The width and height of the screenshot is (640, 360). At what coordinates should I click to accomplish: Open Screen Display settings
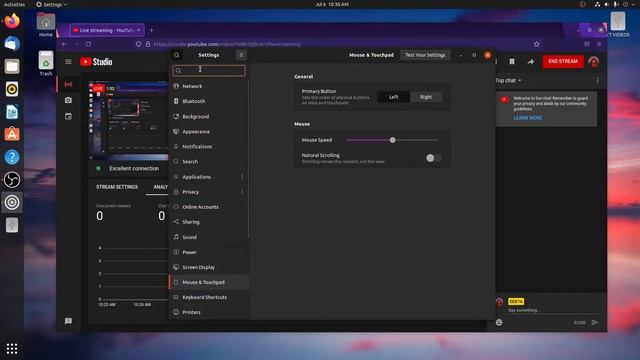(x=209, y=267)
